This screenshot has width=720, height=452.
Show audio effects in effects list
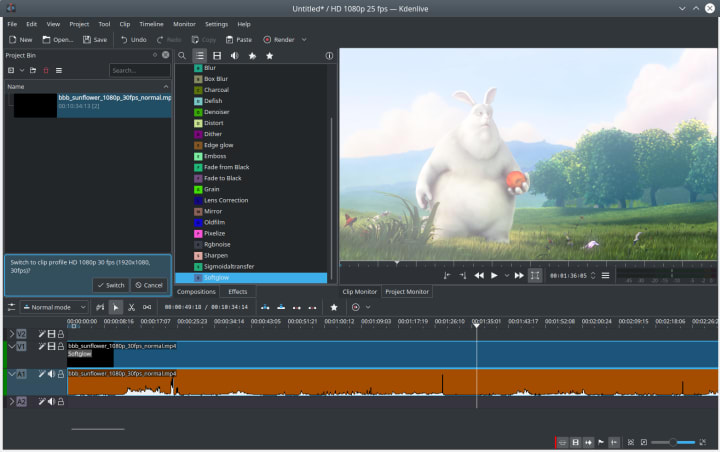pyautogui.click(x=234, y=56)
